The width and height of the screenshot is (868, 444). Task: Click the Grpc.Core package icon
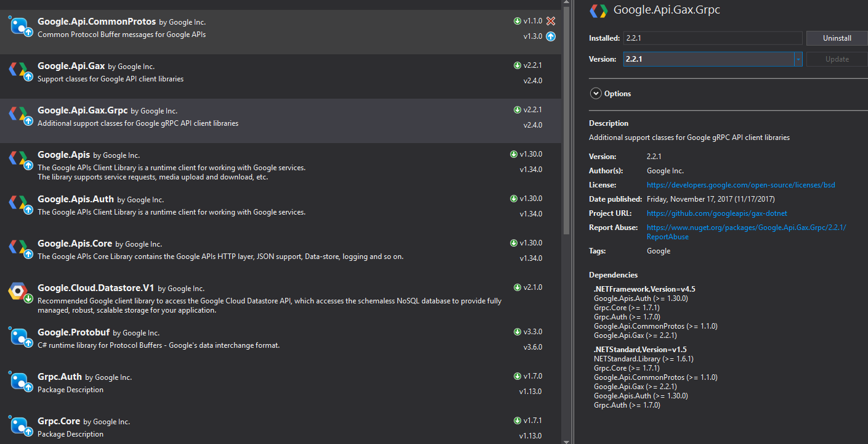pyautogui.click(x=20, y=426)
